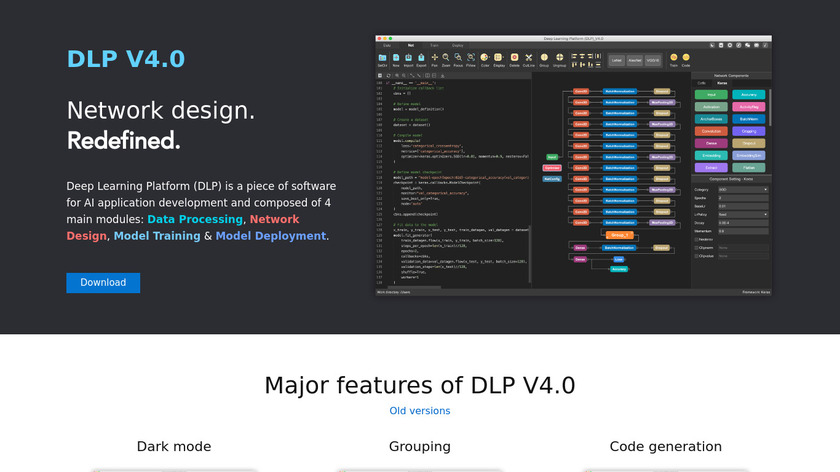
Task: Load the AlexNet preset button
Action: [635, 61]
